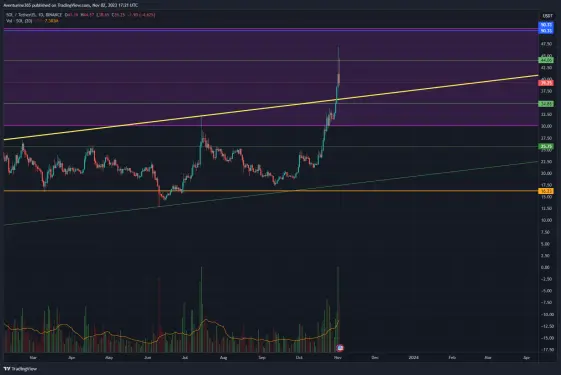Click the event flag icon near Nov
Screen dimensions: 561x375
(x=340, y=348)
